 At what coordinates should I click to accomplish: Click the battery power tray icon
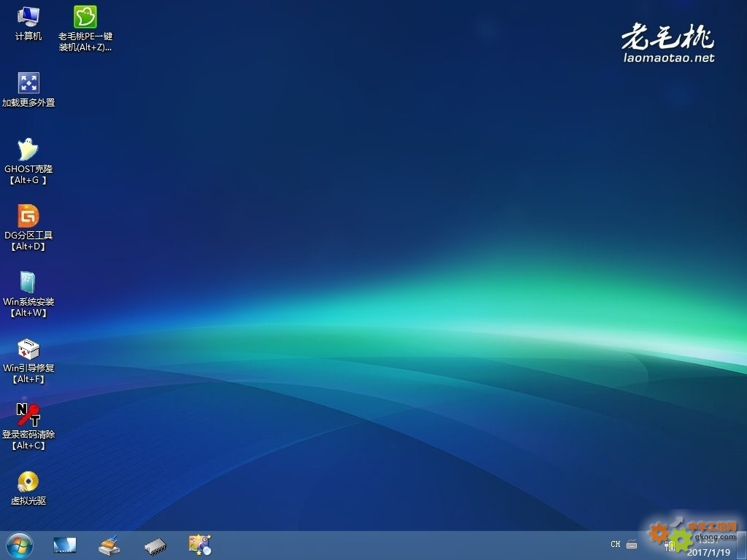click(670, 545)
